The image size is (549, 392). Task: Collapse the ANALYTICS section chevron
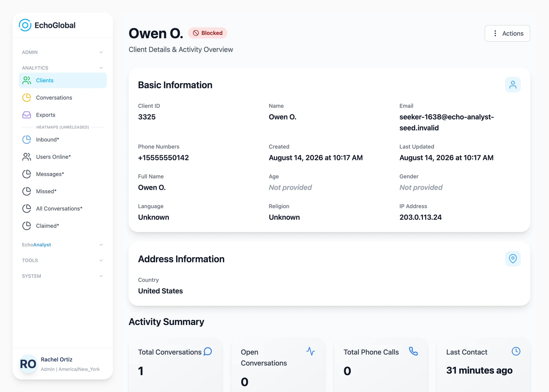point(101,68)
